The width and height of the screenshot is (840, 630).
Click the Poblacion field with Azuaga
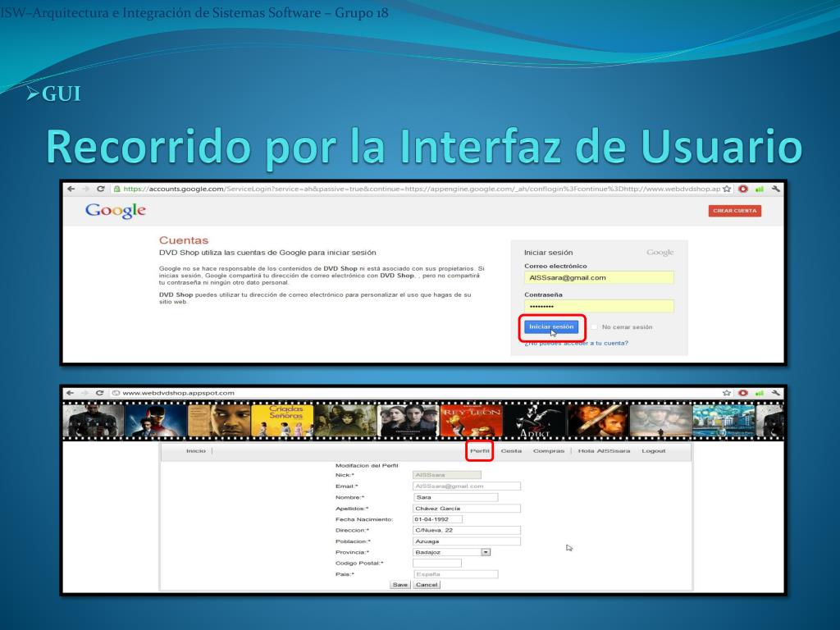pyautogui.click(x=467, y=541)
